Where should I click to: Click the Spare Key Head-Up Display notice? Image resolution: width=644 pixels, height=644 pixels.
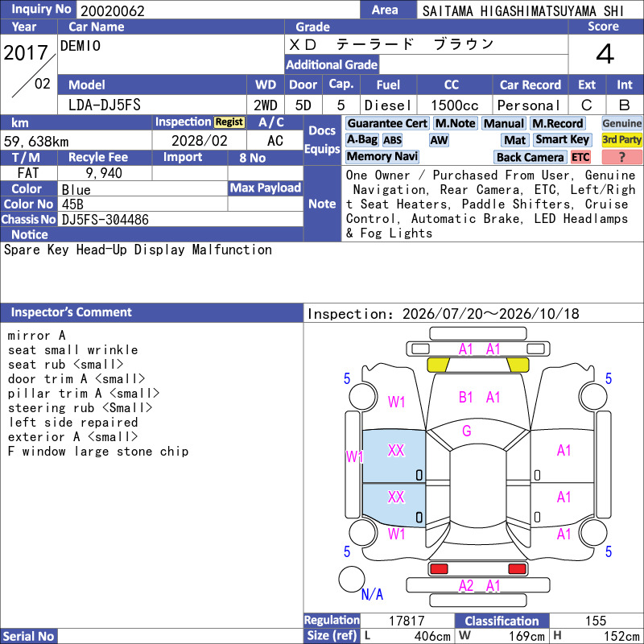138,250
